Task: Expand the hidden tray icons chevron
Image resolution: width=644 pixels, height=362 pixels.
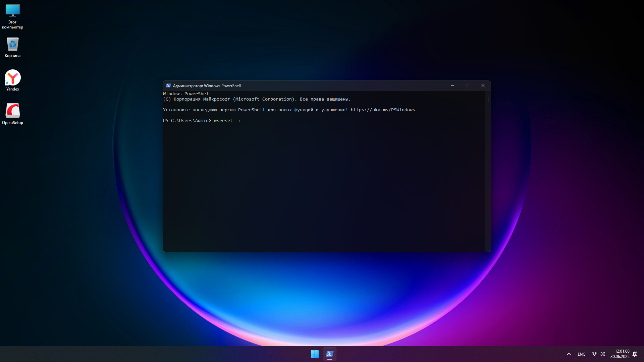Action: tap(569, 354)
